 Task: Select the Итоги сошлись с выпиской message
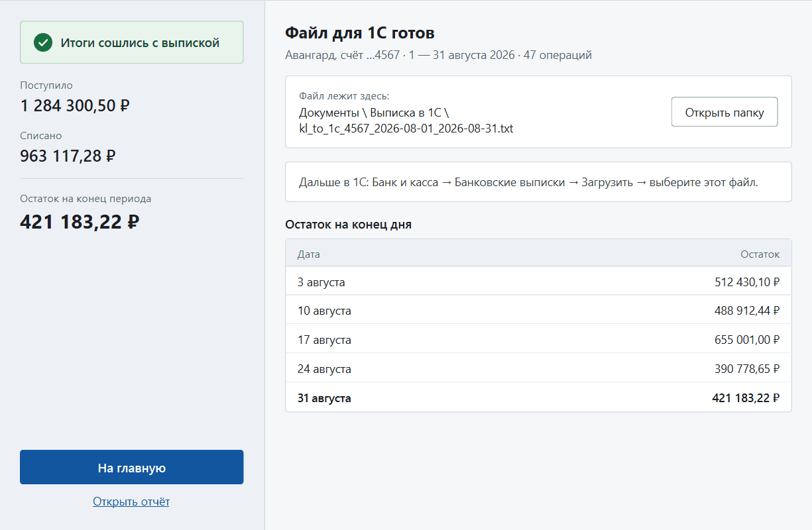tap(140, 43)
